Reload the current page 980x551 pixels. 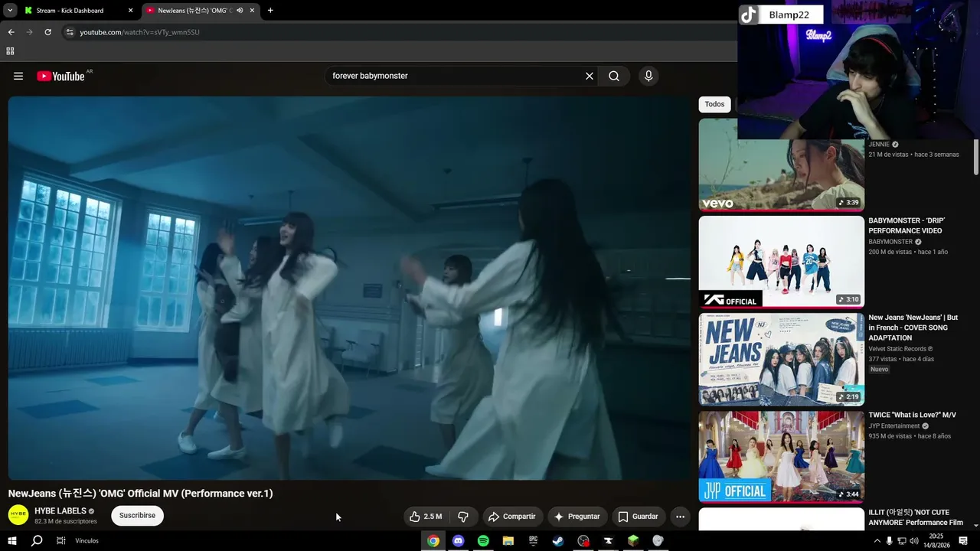47,32
